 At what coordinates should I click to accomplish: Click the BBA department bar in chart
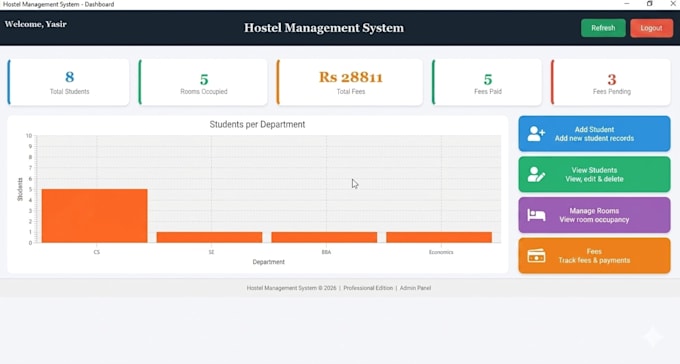324,237
